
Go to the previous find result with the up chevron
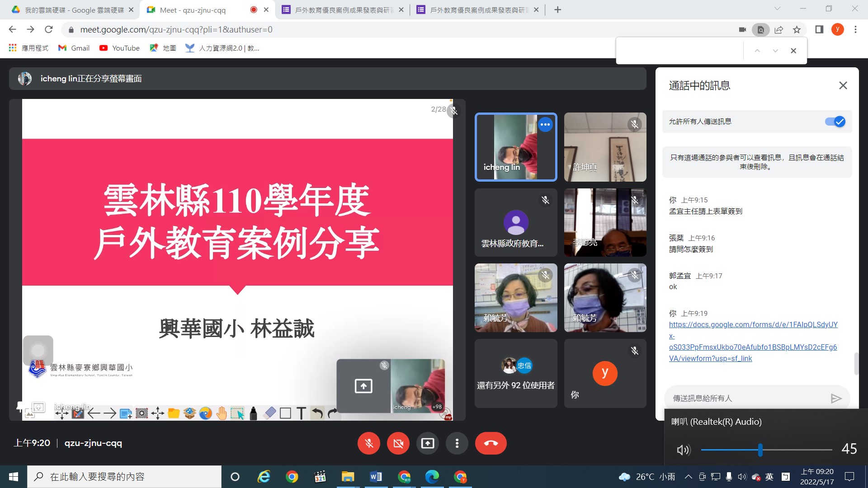tap(757, 51)
